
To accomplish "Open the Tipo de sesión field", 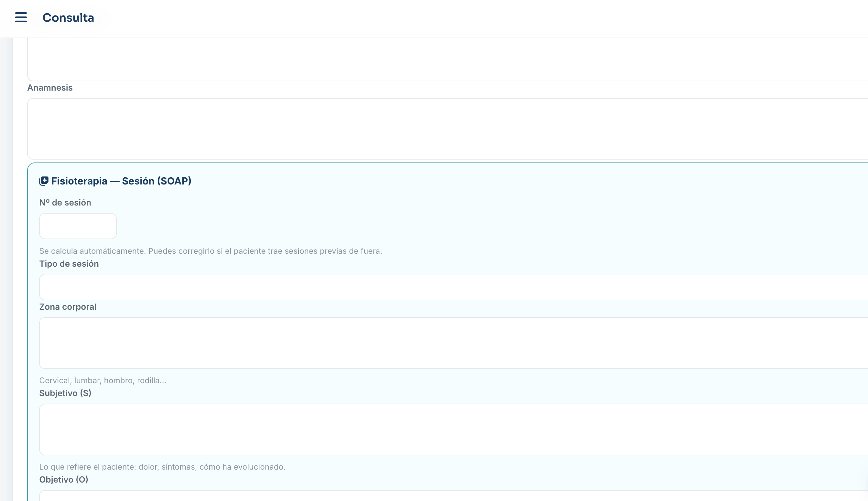I will point(453,287).
